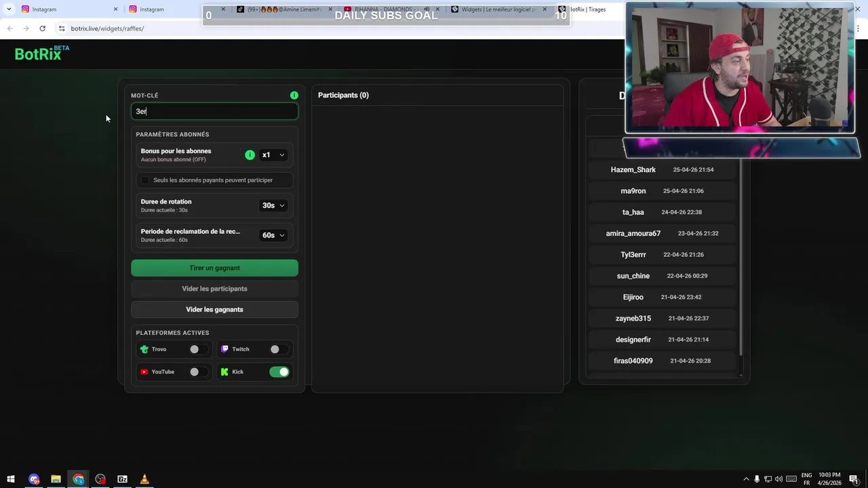868x488 pixels.
Task: Click the browser address bar URL
Action: [107, 28]
